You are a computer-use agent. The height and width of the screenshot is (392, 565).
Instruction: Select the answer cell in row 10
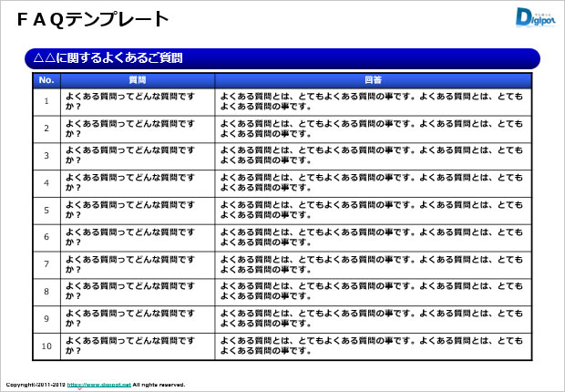372,346
